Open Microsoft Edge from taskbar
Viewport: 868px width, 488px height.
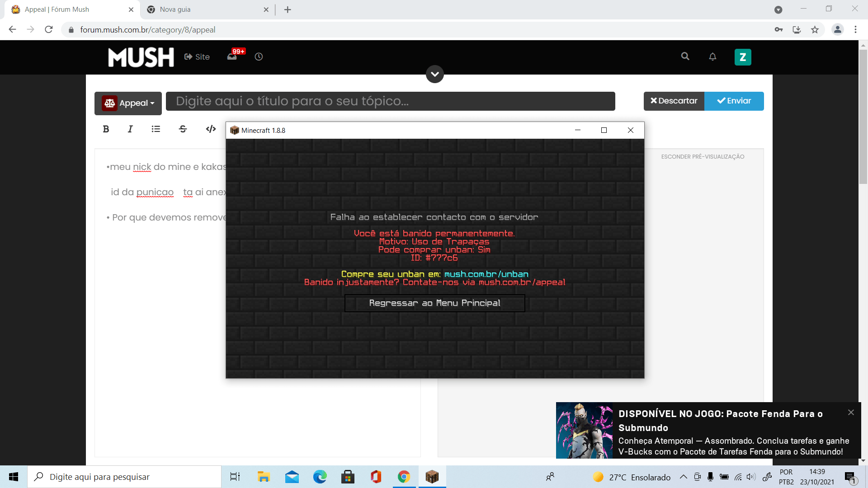pos(320,477)
